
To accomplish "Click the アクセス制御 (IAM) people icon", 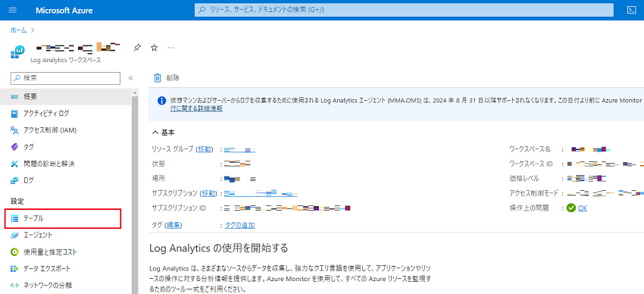I will (x=14, y=130).
